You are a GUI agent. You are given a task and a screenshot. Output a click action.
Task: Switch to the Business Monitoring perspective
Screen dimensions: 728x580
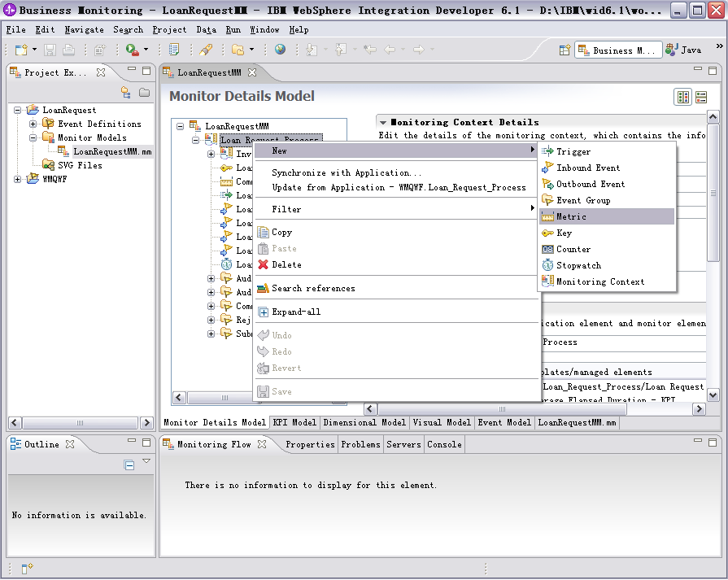click(617, 50)
